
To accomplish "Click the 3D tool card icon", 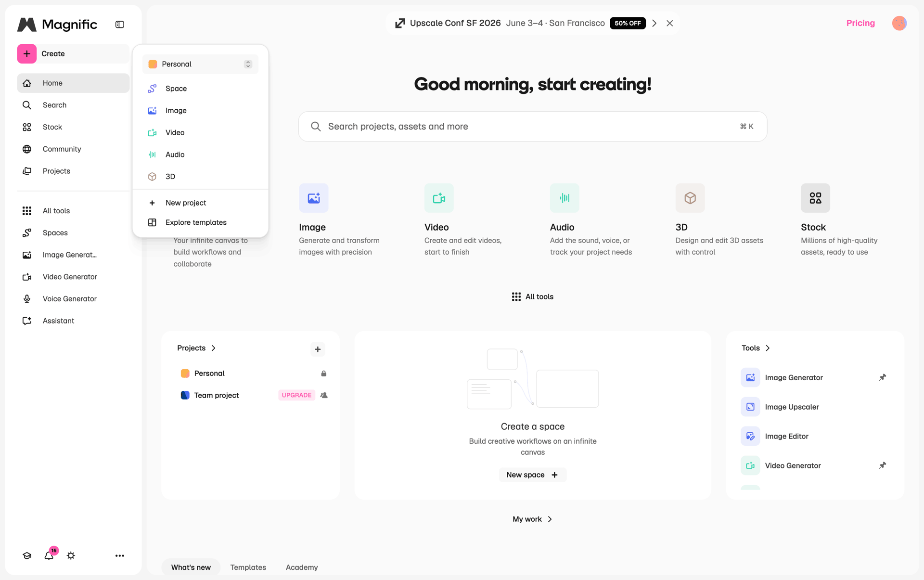I will click(690, 198).
